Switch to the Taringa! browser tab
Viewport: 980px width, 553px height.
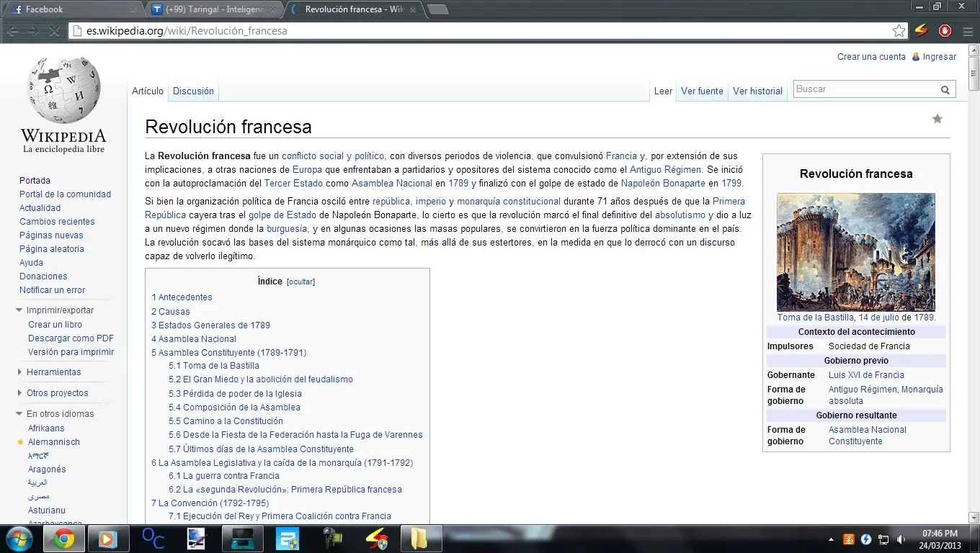click(x=214, y=9)
